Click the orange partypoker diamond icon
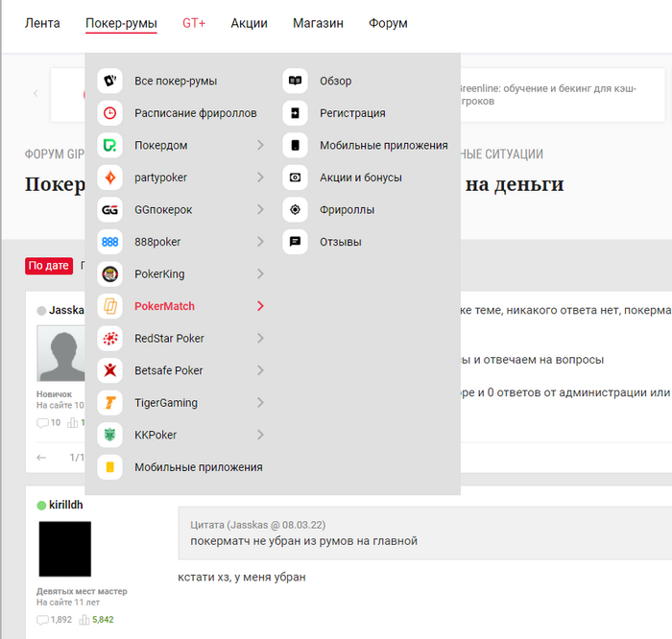672x639 pixels. (110, 177)
